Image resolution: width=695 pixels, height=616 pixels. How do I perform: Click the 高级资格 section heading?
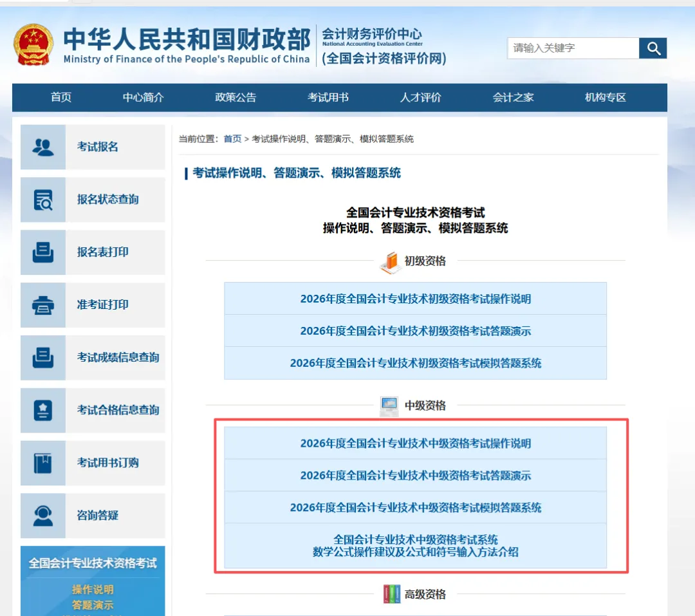tap(425, 594)
